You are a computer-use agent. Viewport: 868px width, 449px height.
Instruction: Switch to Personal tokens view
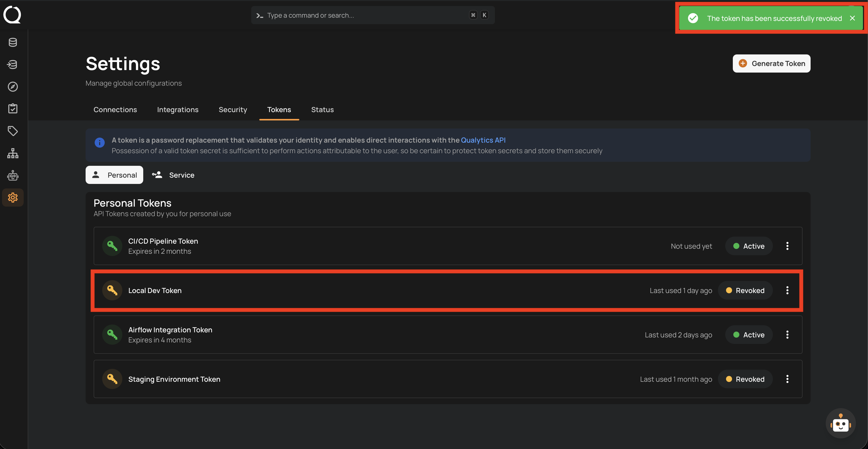(114, 175)
